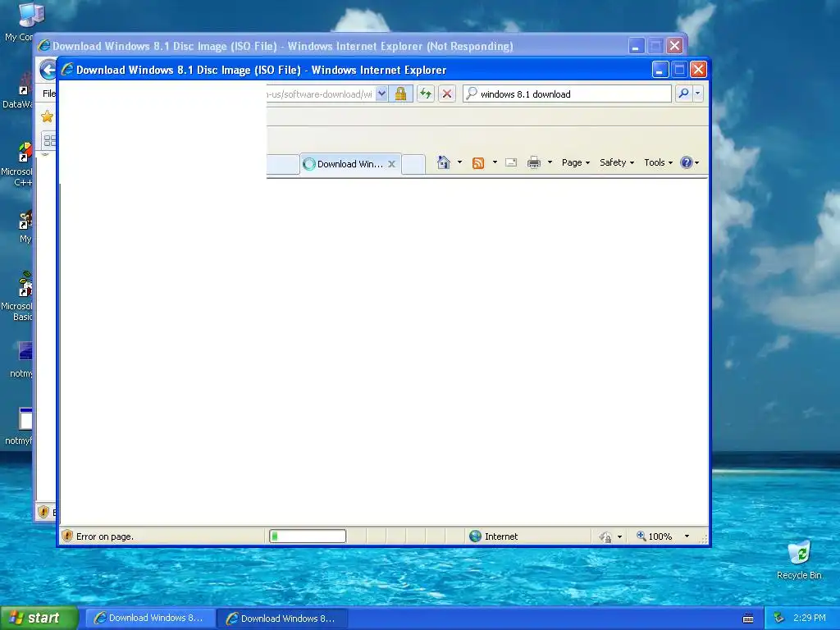The height and width of the screenshot is (630, 840).
Task: Click the 'windows 8.1 download' search field
Action: 568,94
